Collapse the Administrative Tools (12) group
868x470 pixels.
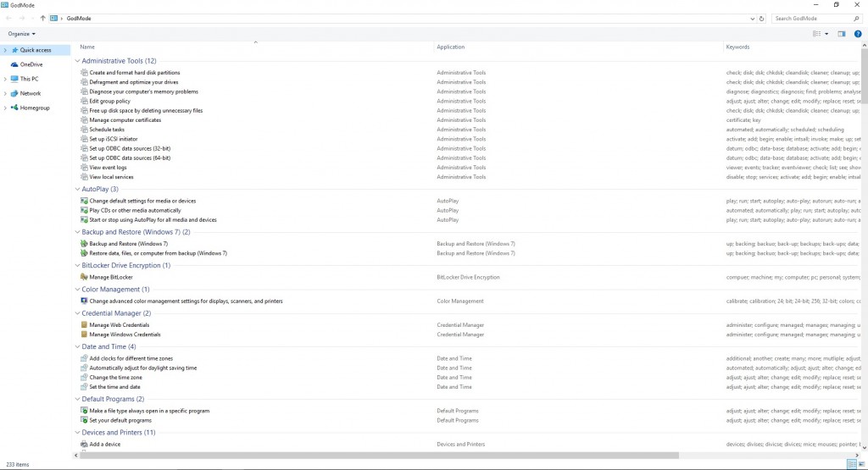[77, 61]
